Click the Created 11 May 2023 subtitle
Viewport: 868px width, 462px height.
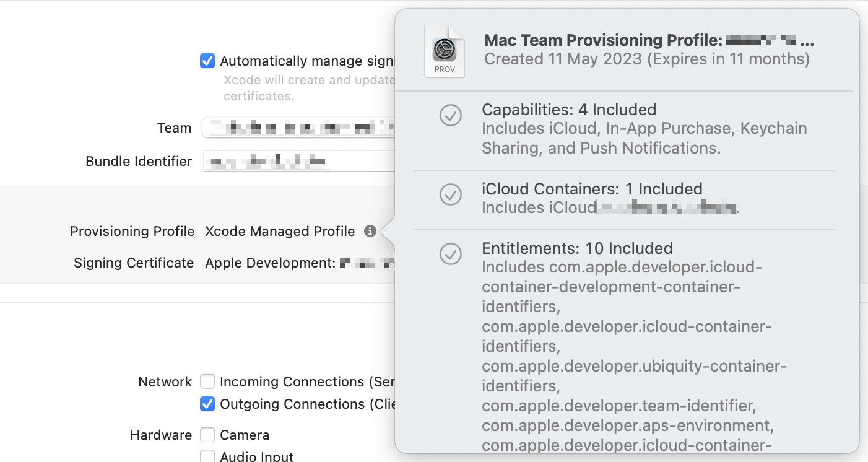(x=646, y=59)
